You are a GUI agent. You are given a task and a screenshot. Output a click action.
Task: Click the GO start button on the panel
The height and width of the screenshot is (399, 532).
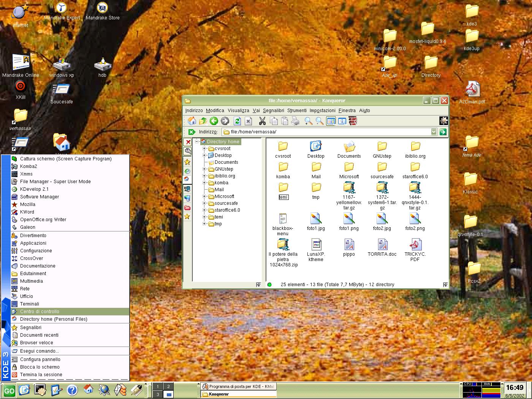9,390
